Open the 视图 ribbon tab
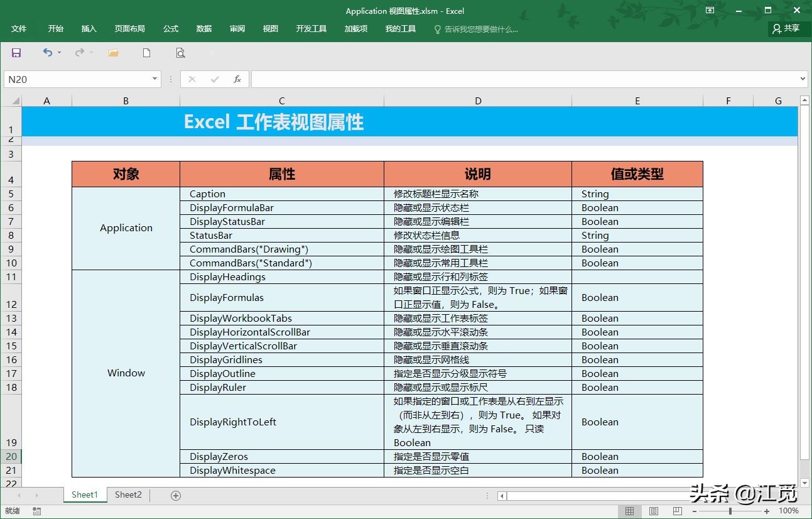 (x=271, y=29)
